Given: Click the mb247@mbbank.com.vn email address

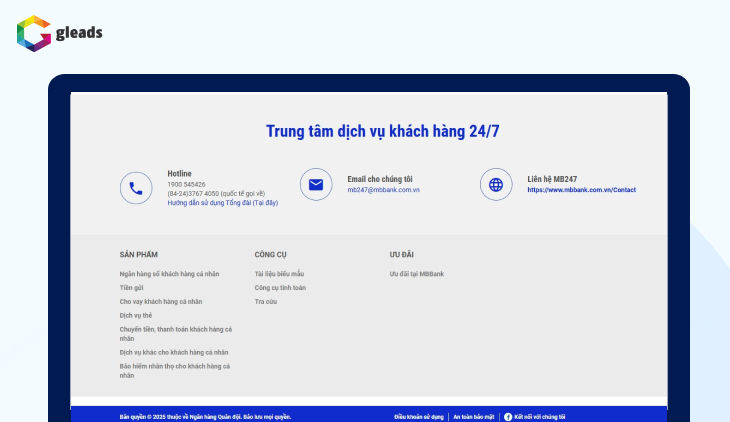Looking at the screenshot, I should pyautogui.click(x=383, y=190).
